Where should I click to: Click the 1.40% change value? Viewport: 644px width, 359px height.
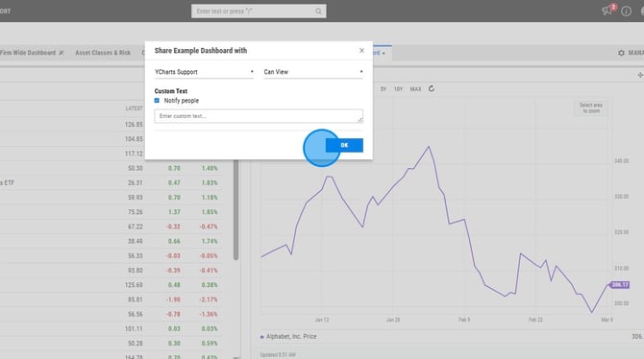point(210,168)
